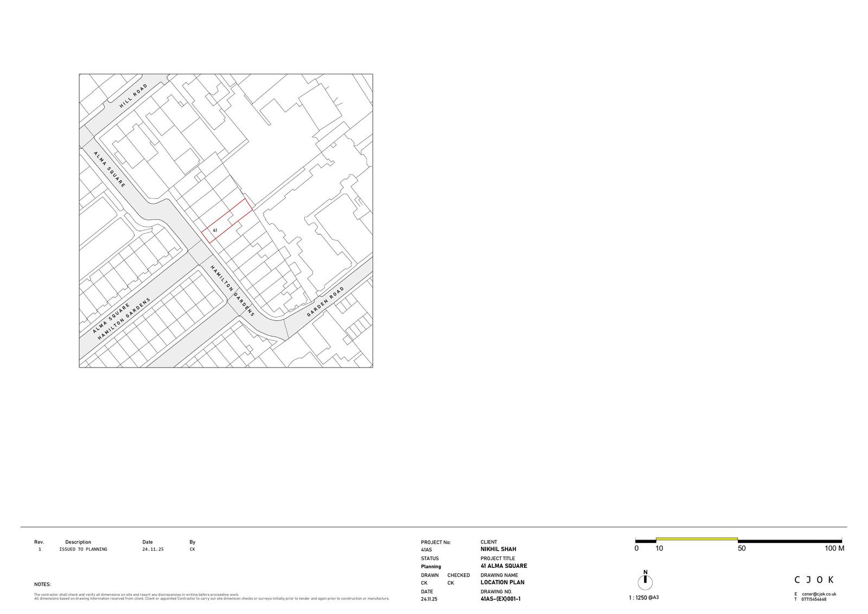Click the Garden Road street label
868x614 pixels.
[325, 302]
